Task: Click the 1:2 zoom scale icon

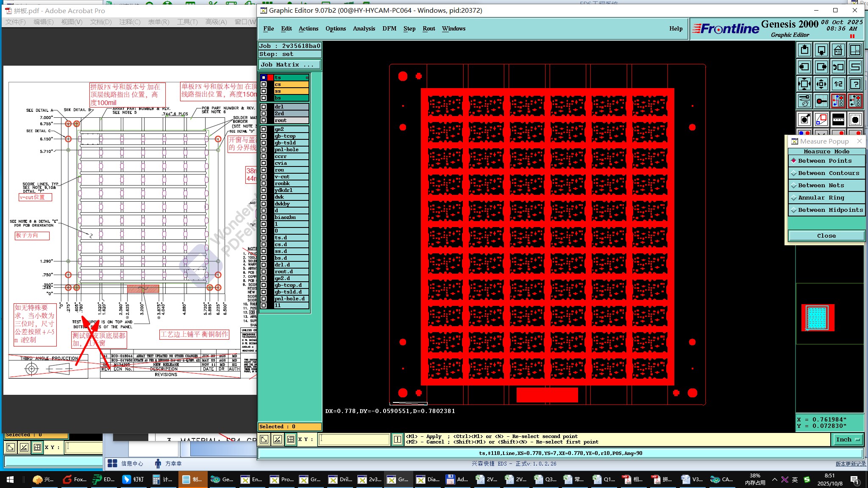Action: (x=838, y=84)
